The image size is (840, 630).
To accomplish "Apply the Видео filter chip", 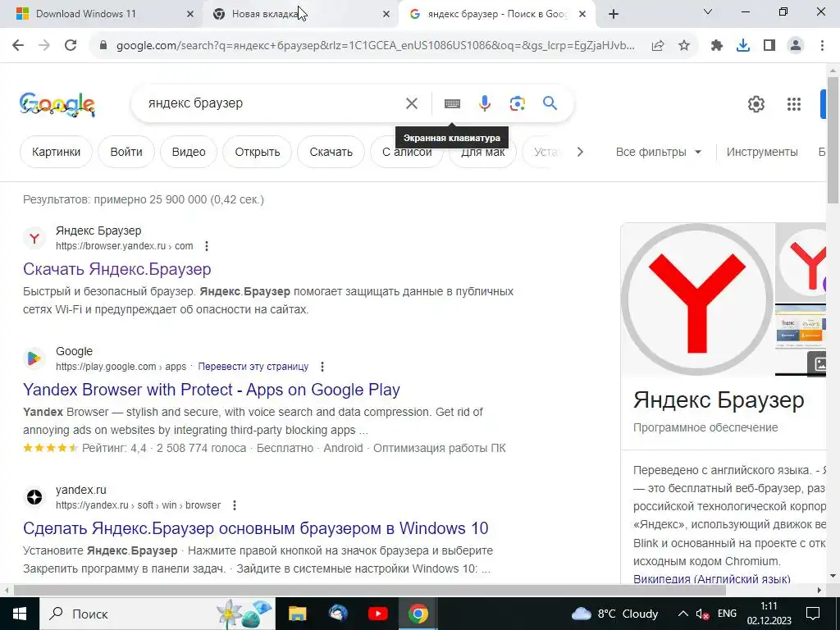I will (x=189, y=152).
